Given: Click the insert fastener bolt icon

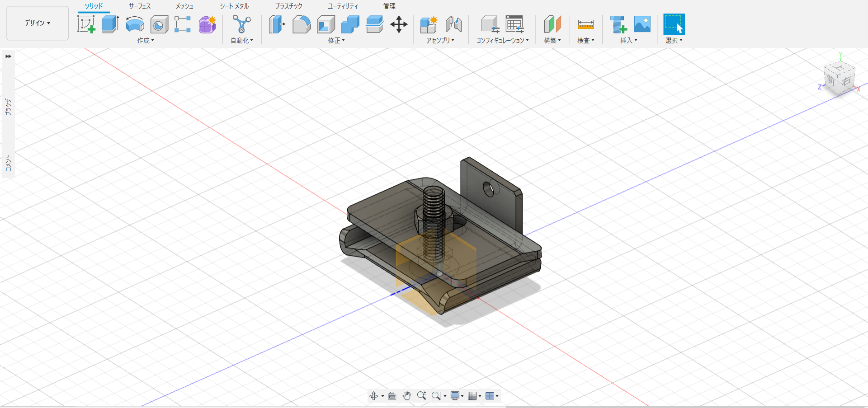Looking at the screenshot, I should click(x=618, y=24).
